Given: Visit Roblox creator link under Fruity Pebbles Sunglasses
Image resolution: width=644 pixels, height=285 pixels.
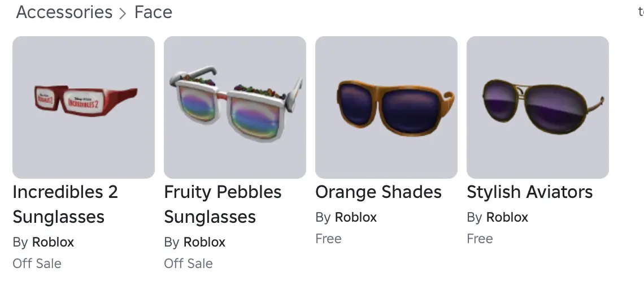Looking at the screenshot, I should pyautogui.click(x=204, y=242).
